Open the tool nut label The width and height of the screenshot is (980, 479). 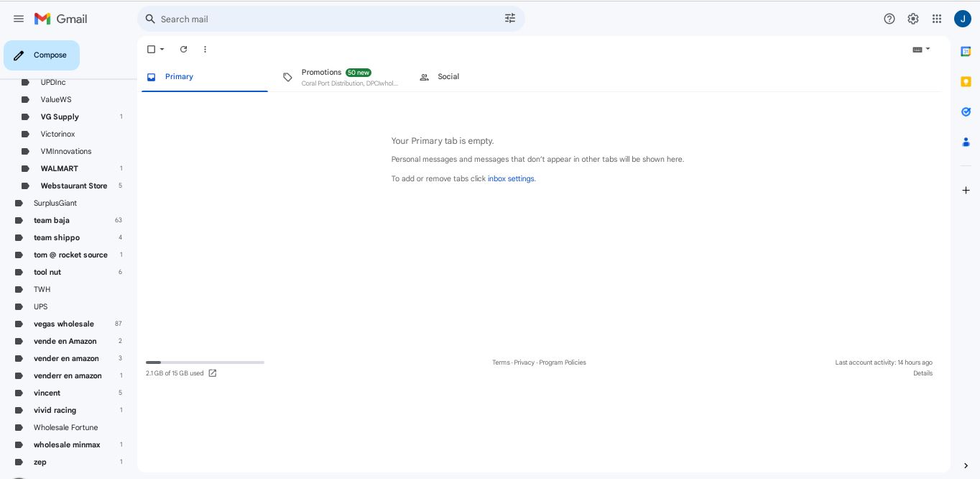tap(47, 272)
